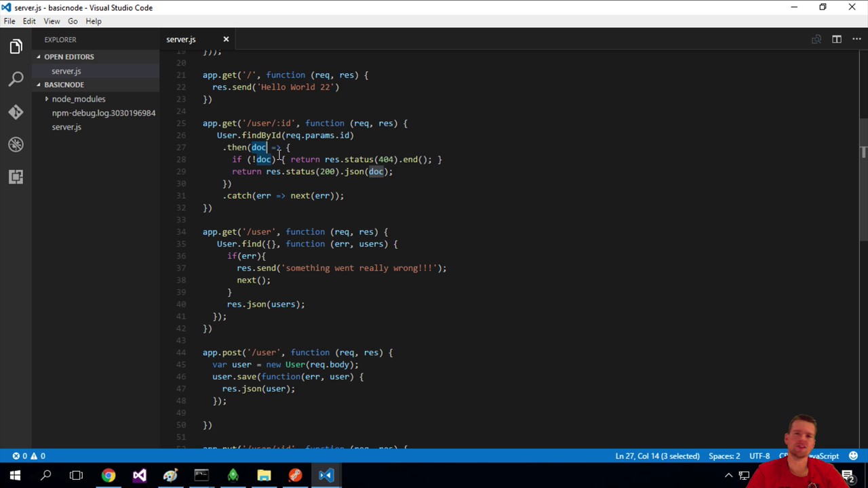This screenshot has width=868, height=488.
Task: Open the Debug view in activity bar
Action: coord(16,144)
